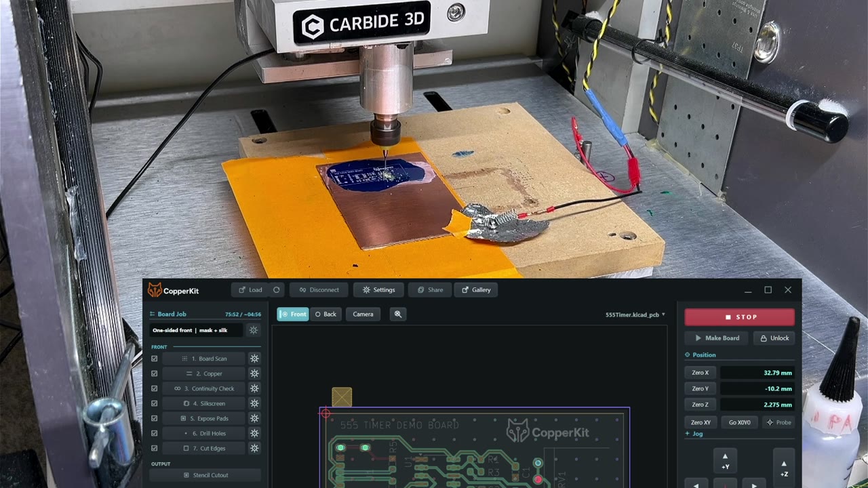
Task: Open settings gear for Board Scan step
Action: pos(254,359)
